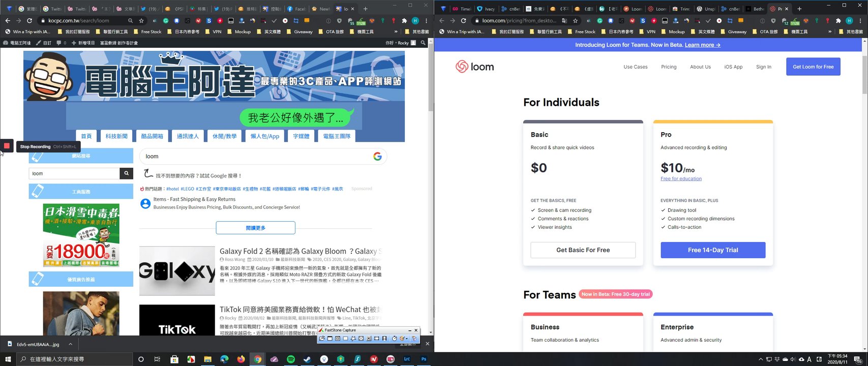The image size is (868, 366).
Task: Bookmark the loom.com page with star icon
Action: pos(575,21)
